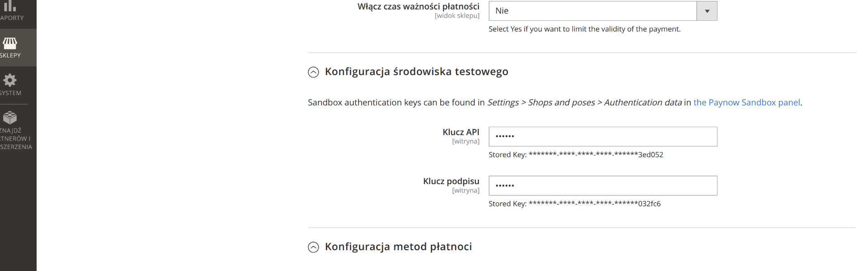Click the 'Klucz podpisu' field label
This screenshot has width=868, height=271.
tap(451, 181)
